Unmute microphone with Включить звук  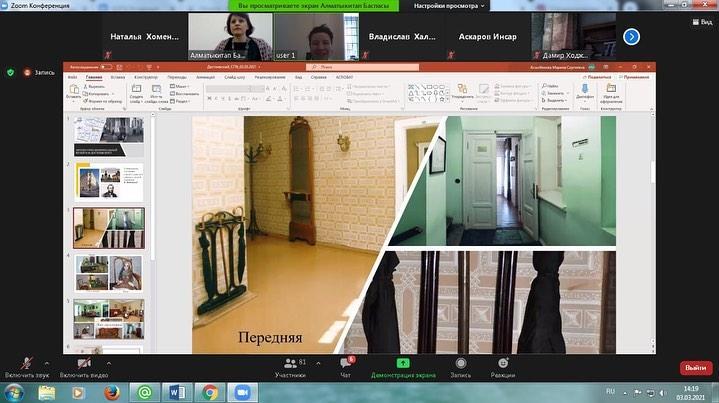(x=25, y=365)
